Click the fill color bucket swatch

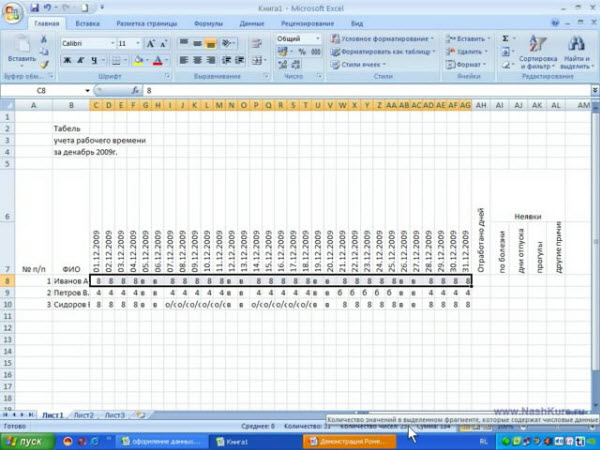[138, 60]
